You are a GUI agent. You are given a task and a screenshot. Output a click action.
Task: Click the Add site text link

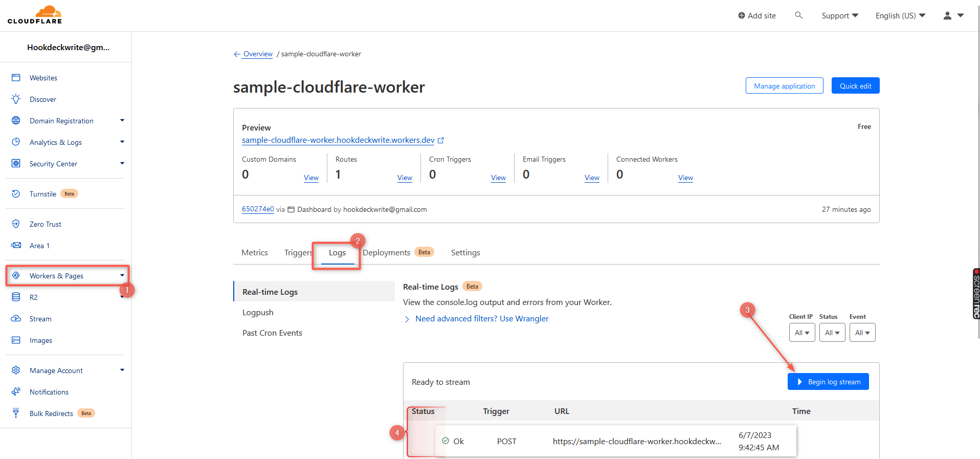762,16
